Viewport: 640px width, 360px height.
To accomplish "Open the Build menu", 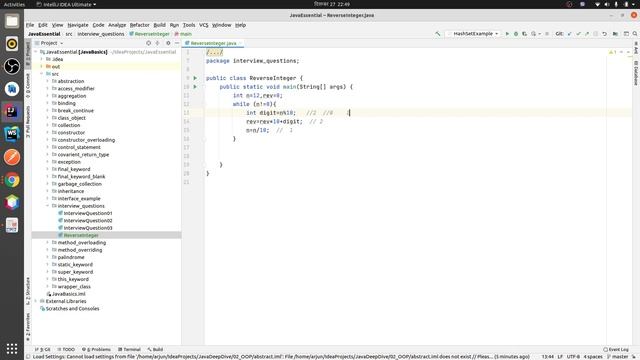I will coord(159,25).
